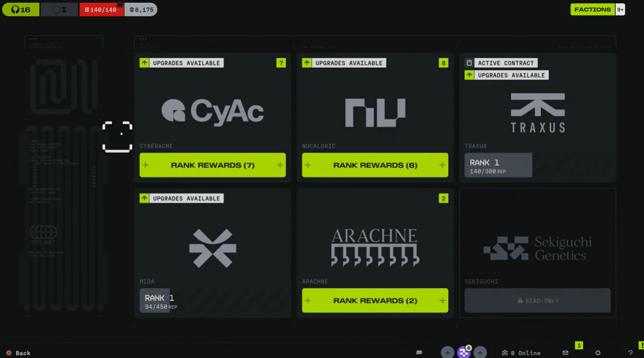Click the 140/300 REP text on Traxus
The width and height of the screenshot is (644, 358).
(x=488, y=172)
